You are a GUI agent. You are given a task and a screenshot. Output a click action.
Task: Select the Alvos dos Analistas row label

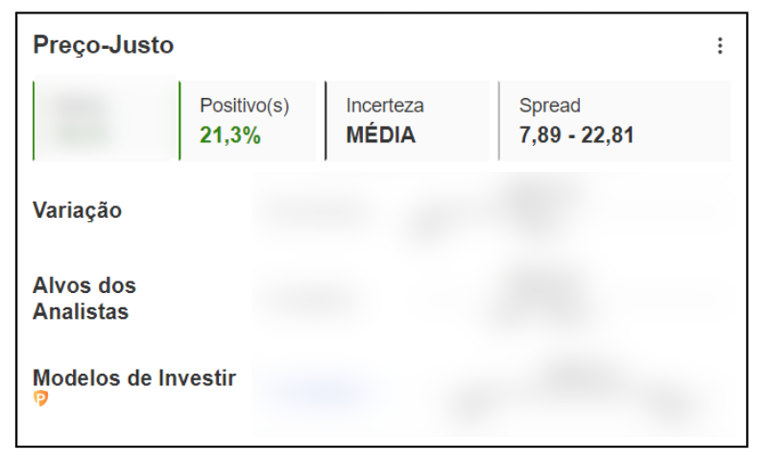[84, 298]
